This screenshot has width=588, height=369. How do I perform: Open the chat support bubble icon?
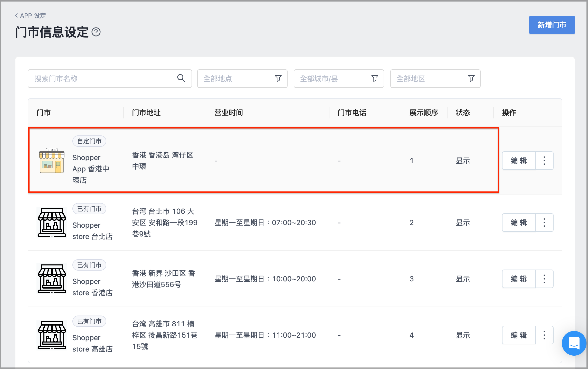click(x=574, y=343)
